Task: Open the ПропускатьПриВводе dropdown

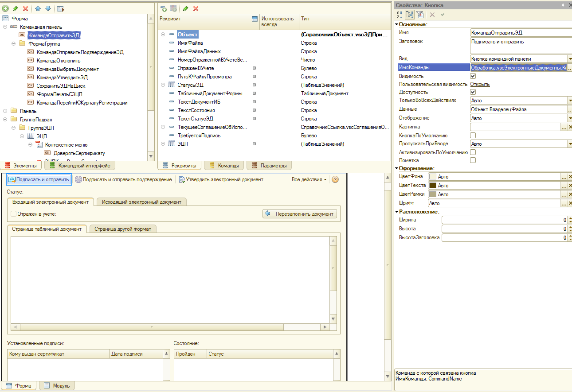Action: [569, 144]
